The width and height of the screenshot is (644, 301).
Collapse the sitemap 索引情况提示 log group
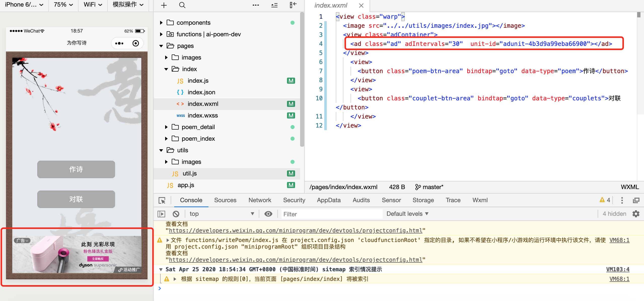[161, 269]
